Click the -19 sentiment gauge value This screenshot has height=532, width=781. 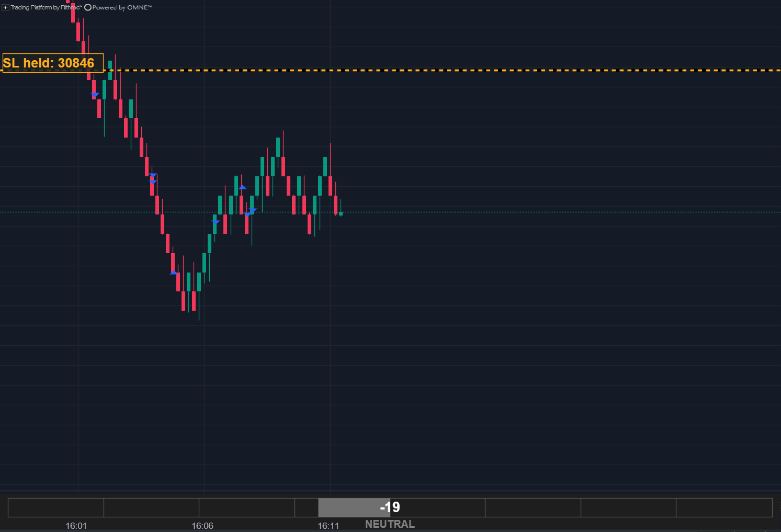pyautogui.click(x=390, y=507)
